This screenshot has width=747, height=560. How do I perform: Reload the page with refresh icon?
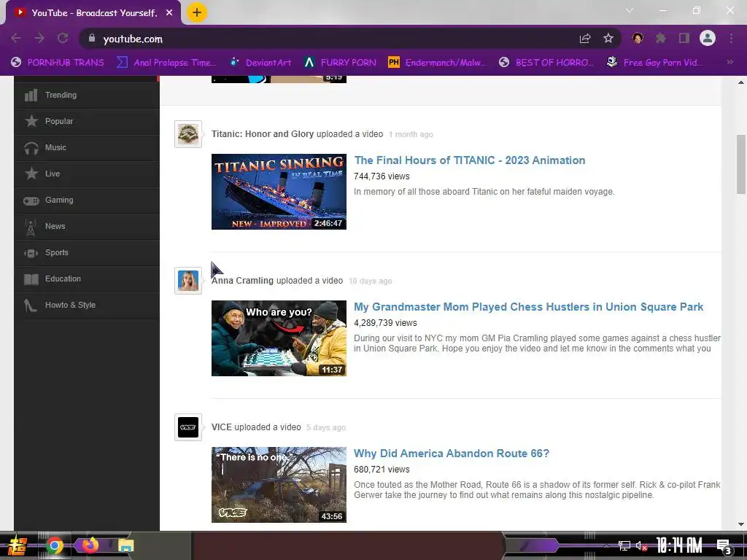point(63,38)
